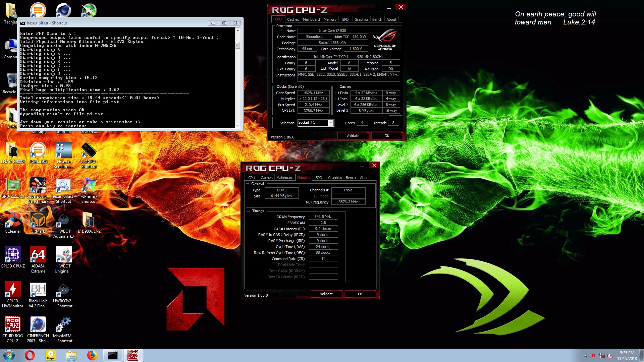Viewport: 644px width, 362px height.
Task: Click the NB Frequency 3576.3 MHz field
Action: coord(348,202)
